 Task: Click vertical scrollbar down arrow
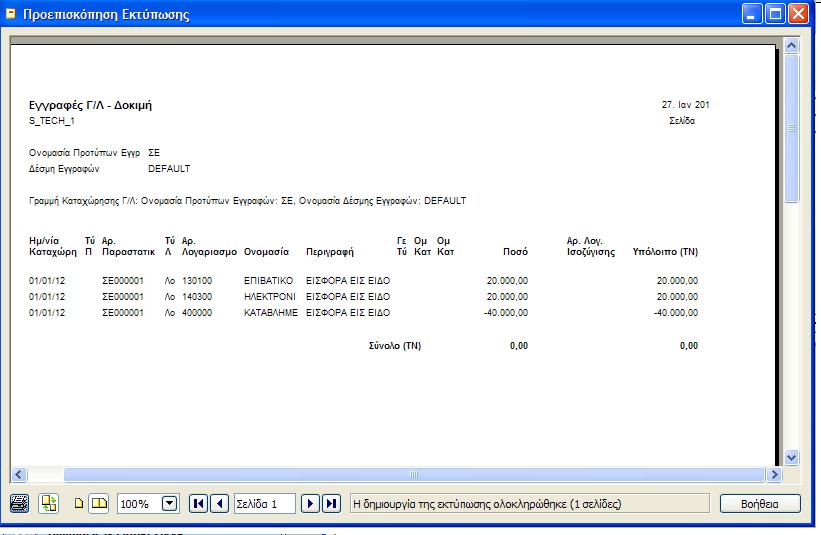(x=791, y=458)
